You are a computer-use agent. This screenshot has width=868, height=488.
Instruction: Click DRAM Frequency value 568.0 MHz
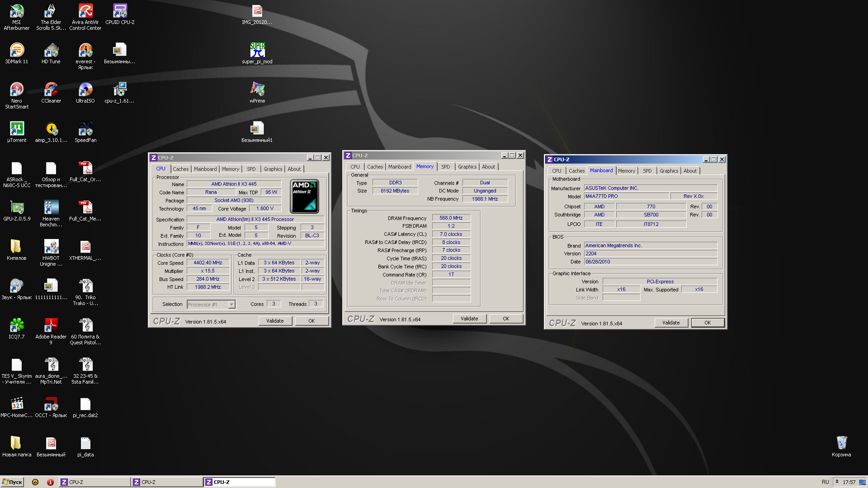pyautogui.click(x=451, y=218)
